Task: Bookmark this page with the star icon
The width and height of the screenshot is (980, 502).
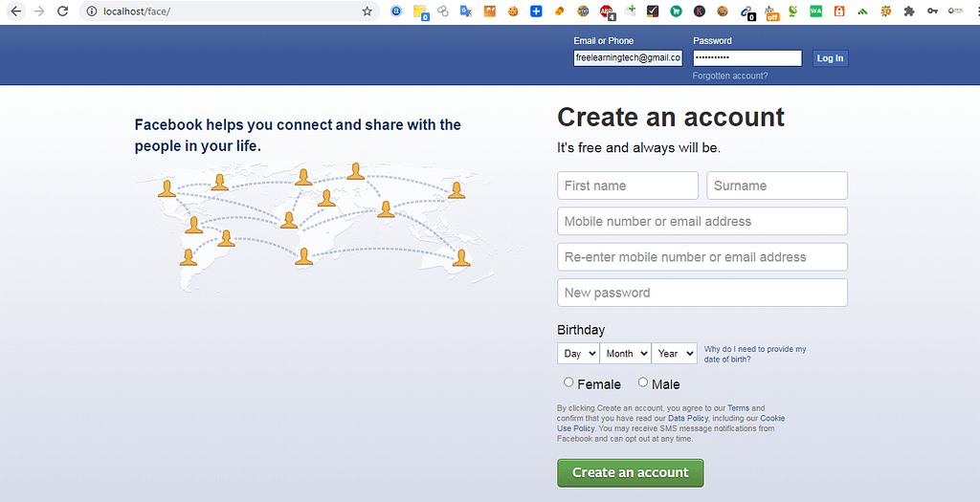Action: [x=367, y=11]
